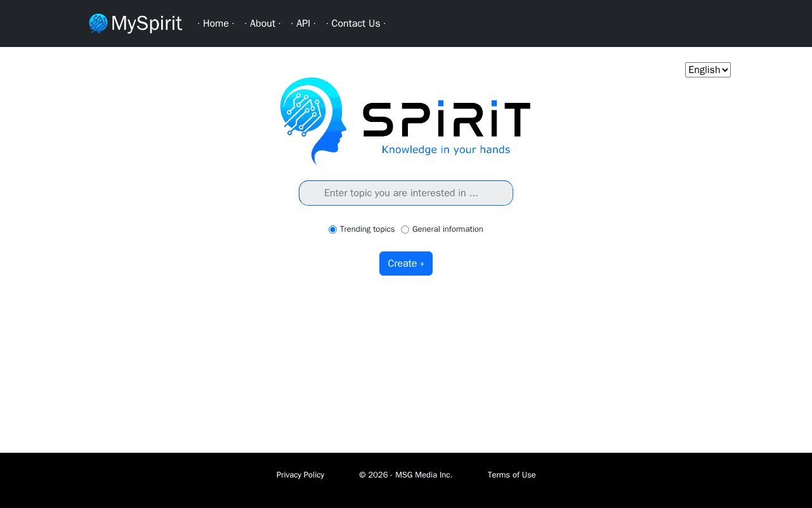Screen dimensions: 812x508
Task: Open the API navigation link
Action: click(x=303, y=23)
